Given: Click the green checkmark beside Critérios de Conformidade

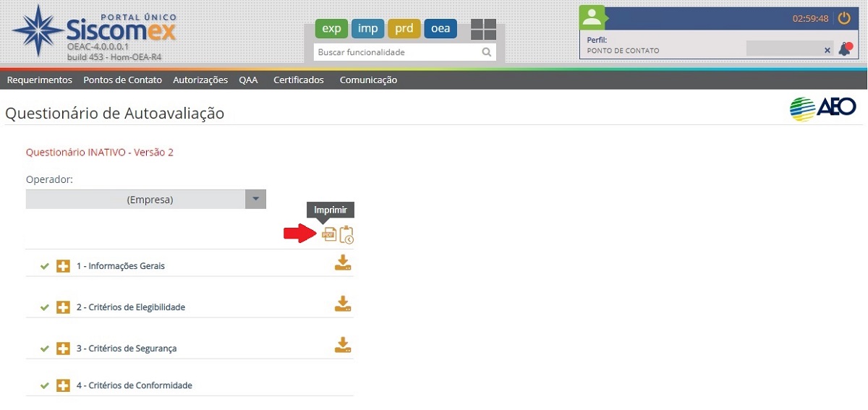Looking at the screenshot, I should [45, 385].
